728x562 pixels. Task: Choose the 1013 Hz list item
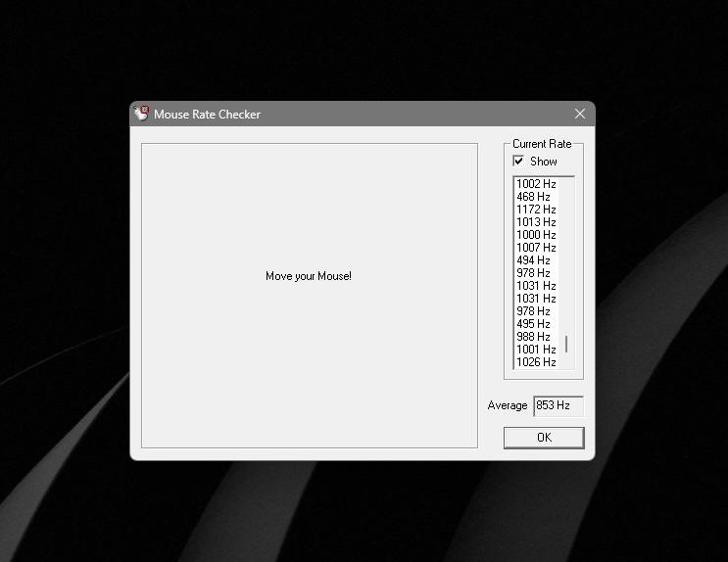point(536,222)
